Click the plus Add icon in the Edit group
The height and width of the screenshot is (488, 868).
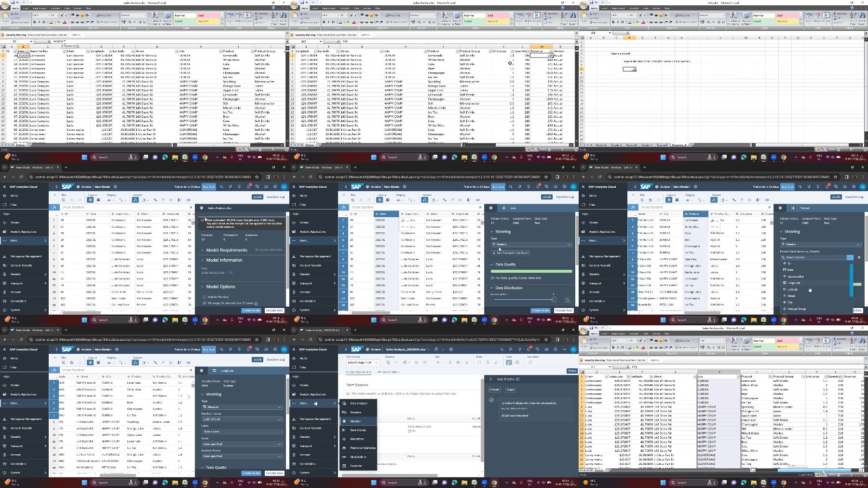(x=438, y=362)
